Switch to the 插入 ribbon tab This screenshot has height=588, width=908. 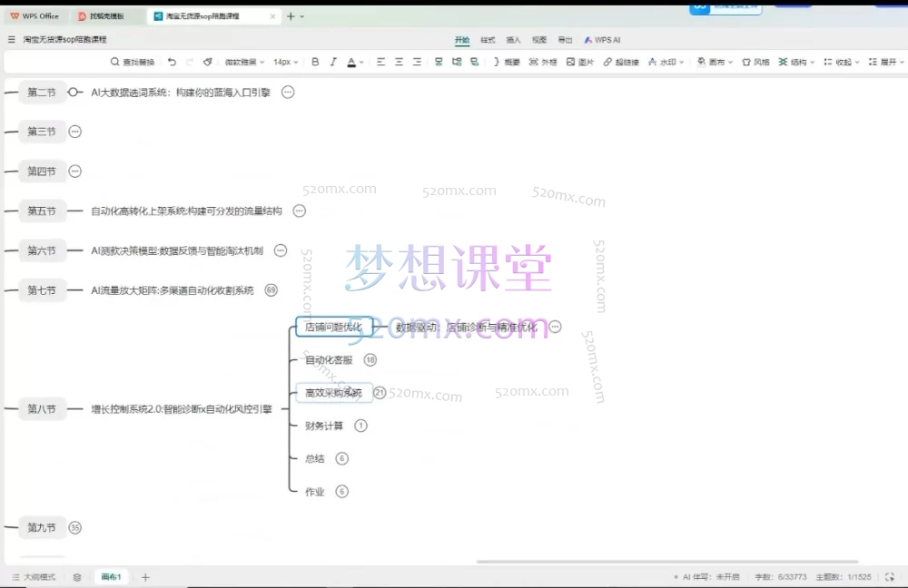(x=513, y=40)
